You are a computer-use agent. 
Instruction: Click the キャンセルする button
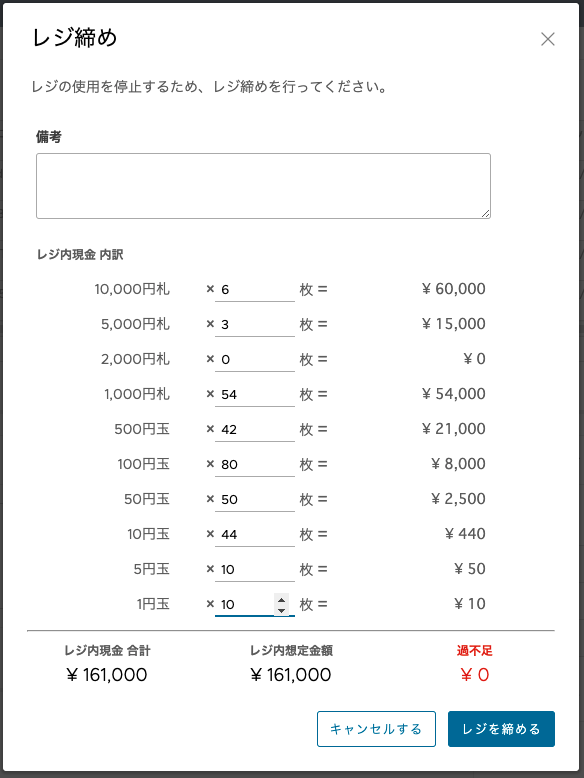click(376, 729)
